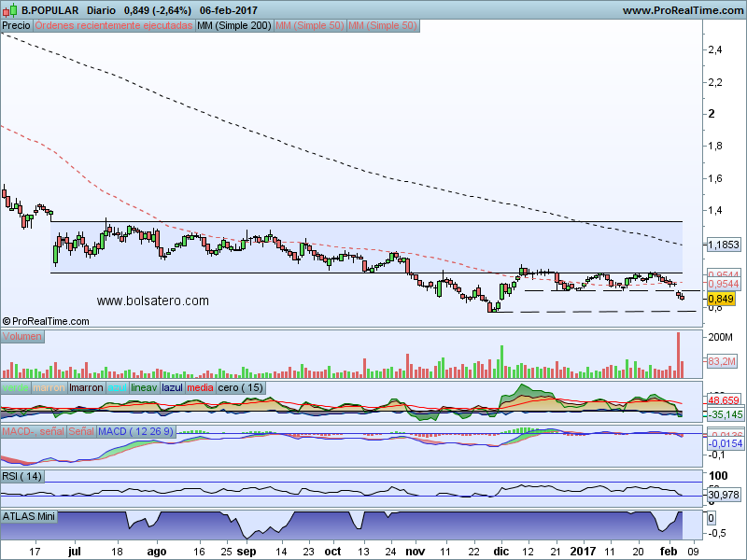Viewport: 747px width, 560px height.
Task: Click the second MM (Simple 50) label
Action: tap(383, 26)
